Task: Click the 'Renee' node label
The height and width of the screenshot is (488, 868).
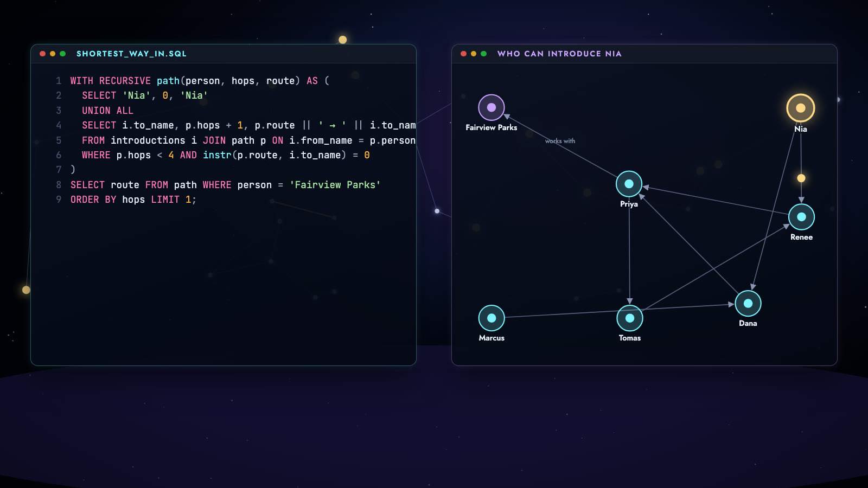Action: (802, 237)
